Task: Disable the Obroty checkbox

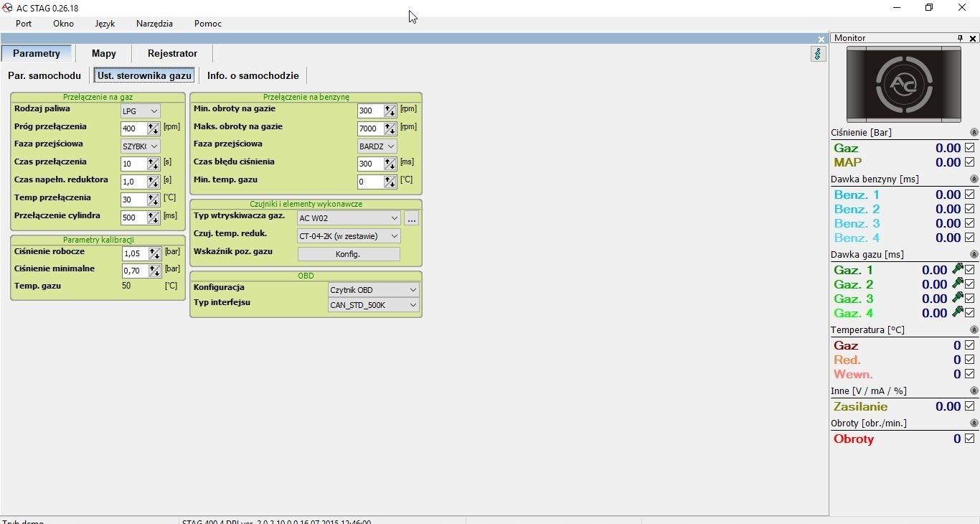Action: point(970,439)
